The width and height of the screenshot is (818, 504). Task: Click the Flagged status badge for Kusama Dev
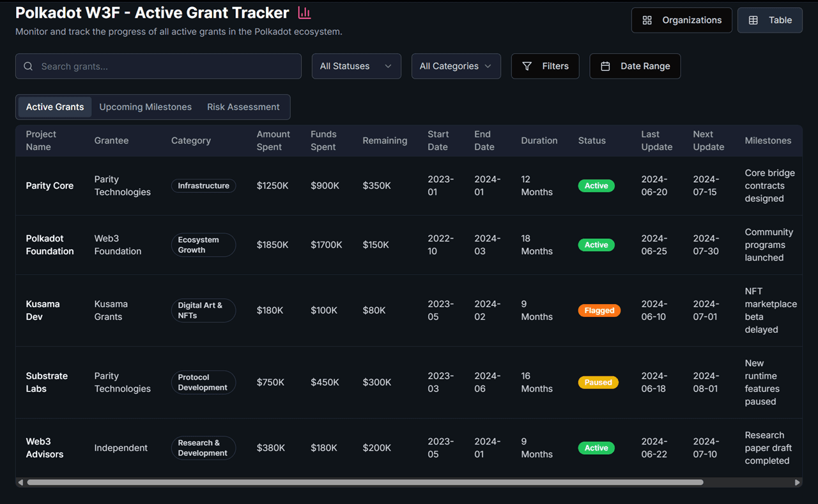[x=599, y=310]
